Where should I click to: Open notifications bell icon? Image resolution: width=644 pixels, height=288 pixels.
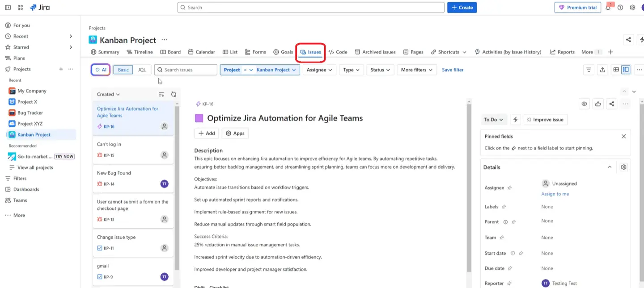pos(608,7)
